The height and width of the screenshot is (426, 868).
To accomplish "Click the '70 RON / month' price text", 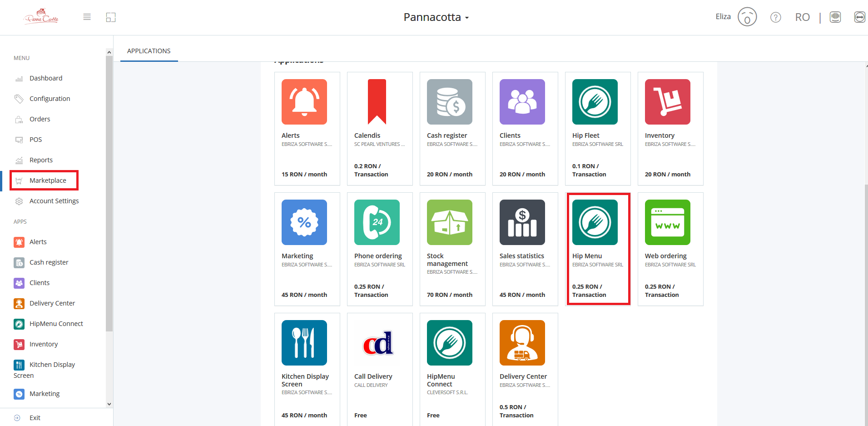I will click(450, 295).
